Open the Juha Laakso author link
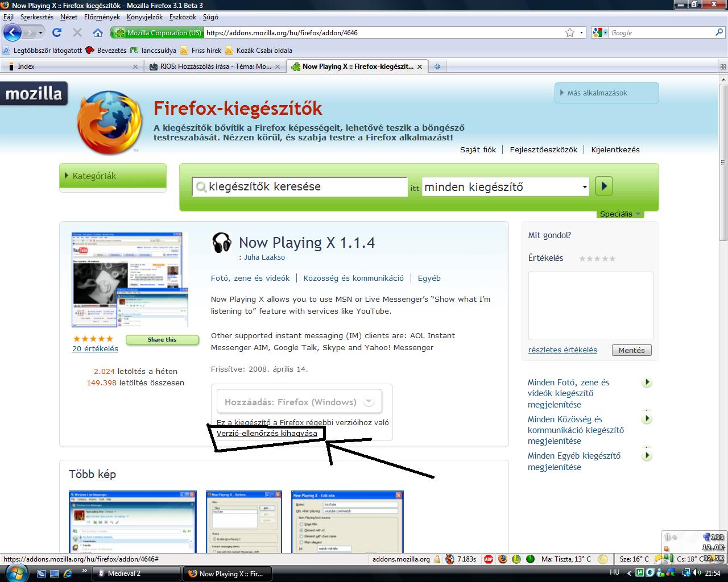728x582 pixels. pyautogui.click(x=264, y=257)
